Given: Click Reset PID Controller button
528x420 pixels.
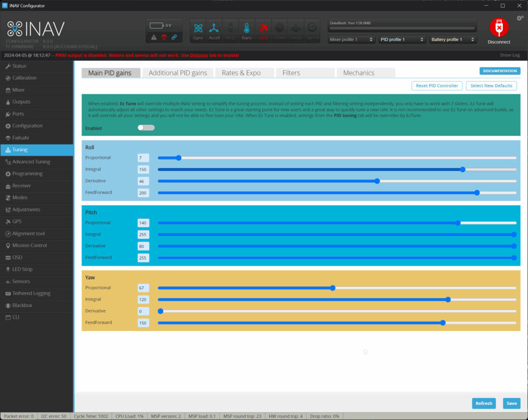Looking at the screenshot, I should click(437, 86).
